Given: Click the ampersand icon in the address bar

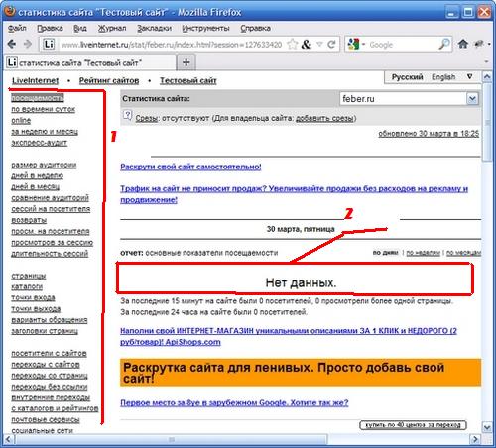Looking at the screenshot, I should pos(307,45).
